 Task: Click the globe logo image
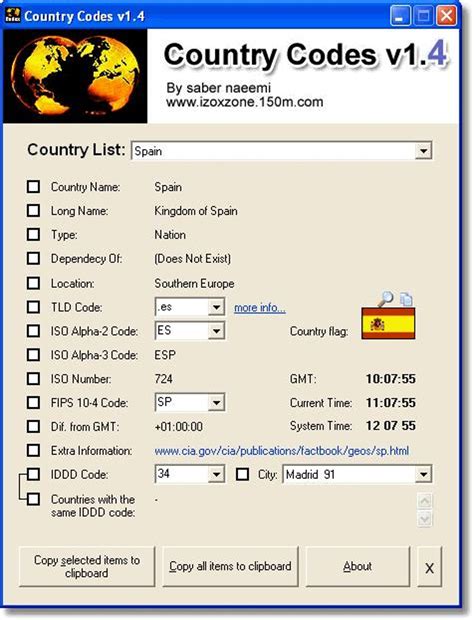click(x=75, y=76)
